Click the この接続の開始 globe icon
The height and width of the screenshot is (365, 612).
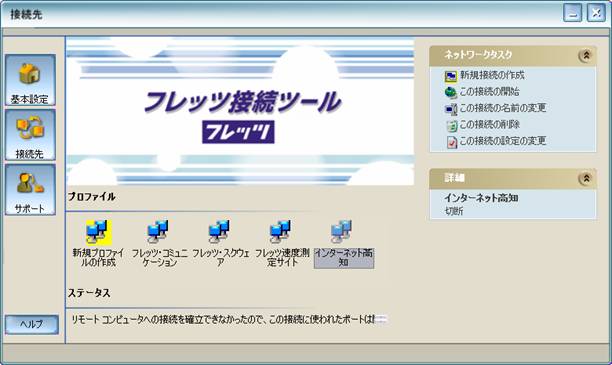[451, 93]
